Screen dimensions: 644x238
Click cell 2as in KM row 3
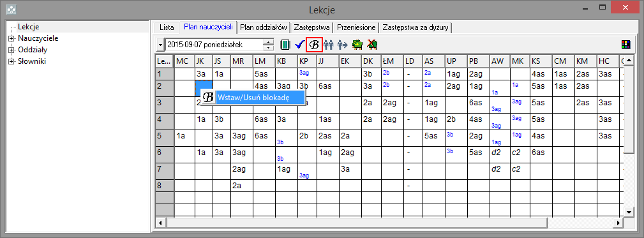point(585,105)
